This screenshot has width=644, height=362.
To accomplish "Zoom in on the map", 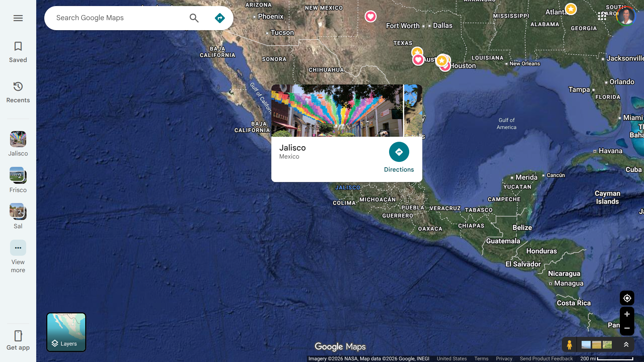I will (x=627, y=314).
